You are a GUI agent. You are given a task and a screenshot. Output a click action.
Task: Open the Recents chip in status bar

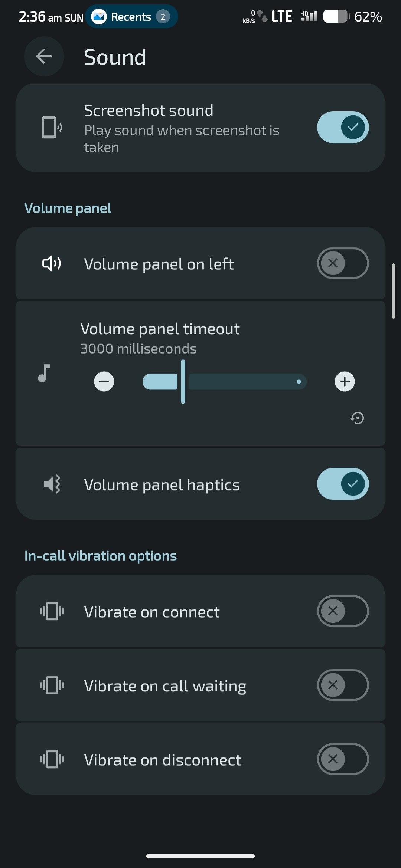coord(131,17)
